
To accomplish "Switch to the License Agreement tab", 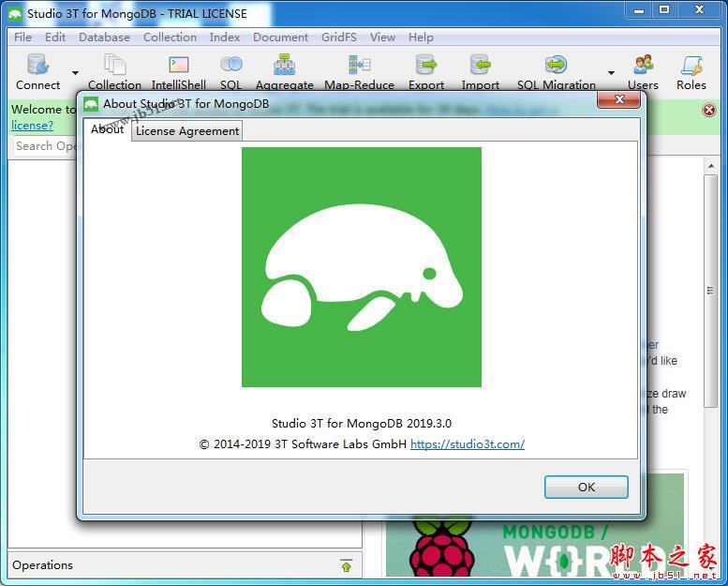I will click(x=187, y=131).
